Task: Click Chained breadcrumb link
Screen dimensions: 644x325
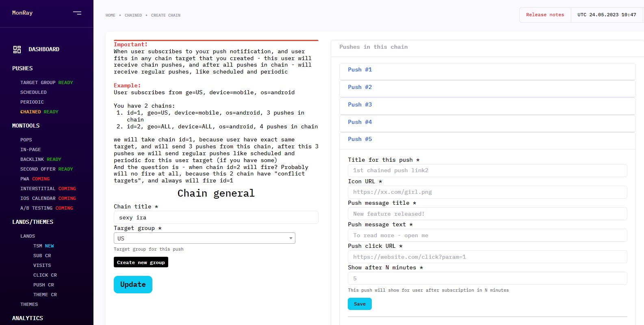Action: point(133,15)
